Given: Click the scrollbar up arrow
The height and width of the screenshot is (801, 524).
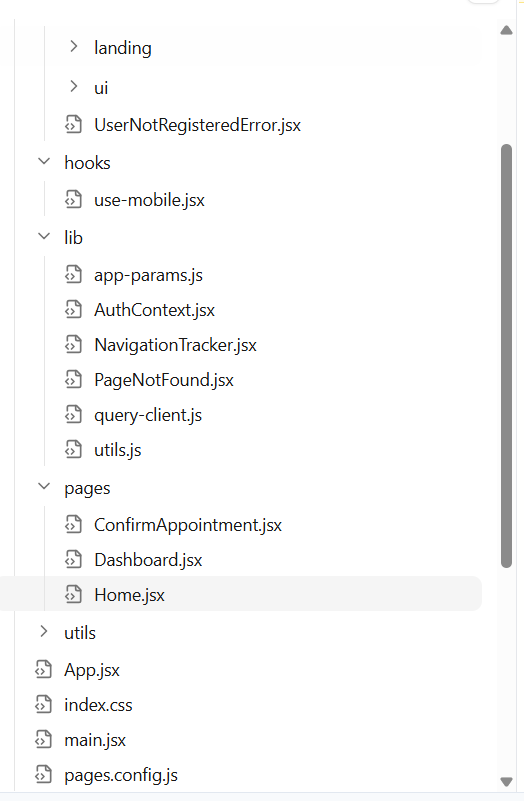Looking at the screenshot, I should coord(507,30).
